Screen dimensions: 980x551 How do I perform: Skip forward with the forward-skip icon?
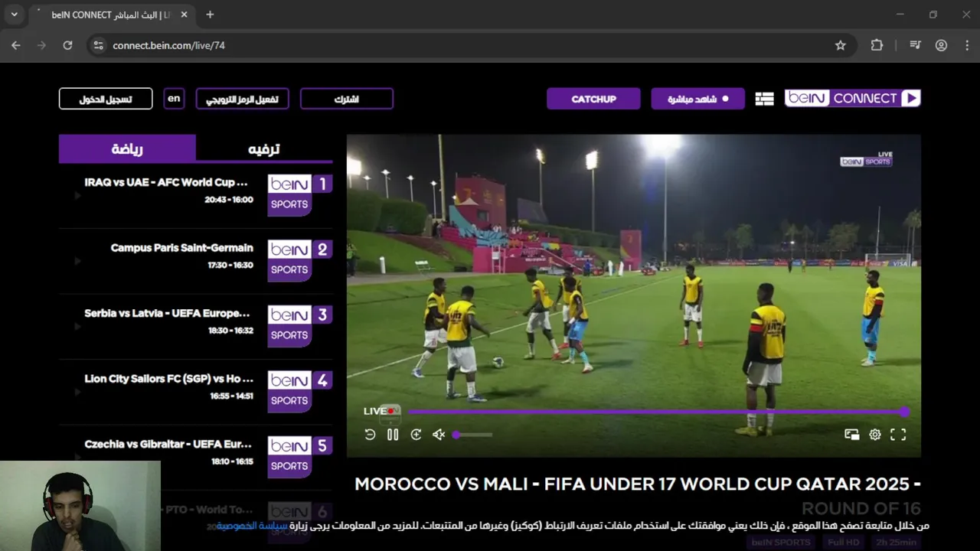click(x=416, y=435)
